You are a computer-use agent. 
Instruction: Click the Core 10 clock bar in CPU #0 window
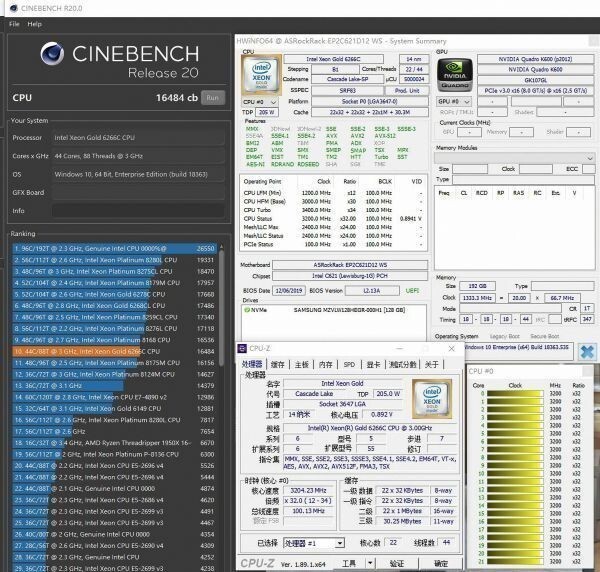click(515, 473)
